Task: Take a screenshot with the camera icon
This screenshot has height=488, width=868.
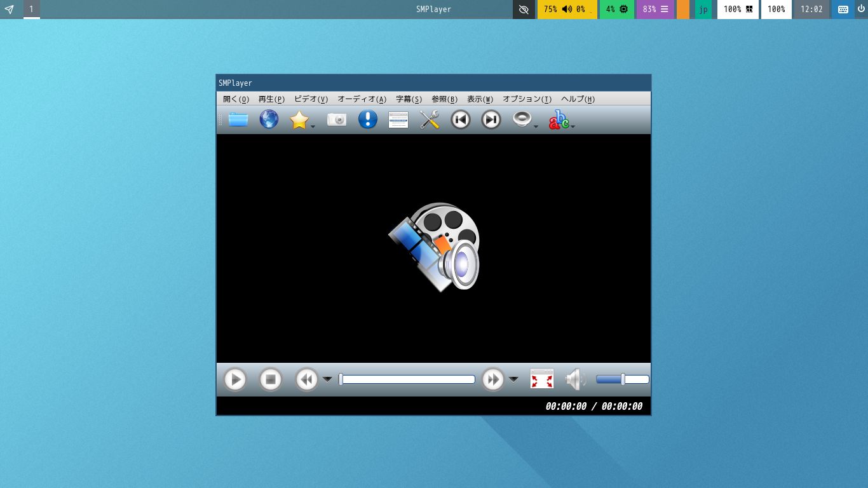Action: pos(337,119)
